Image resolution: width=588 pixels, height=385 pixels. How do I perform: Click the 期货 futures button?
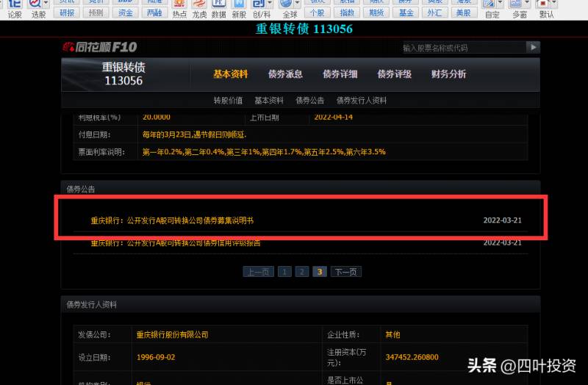(376, 12)
